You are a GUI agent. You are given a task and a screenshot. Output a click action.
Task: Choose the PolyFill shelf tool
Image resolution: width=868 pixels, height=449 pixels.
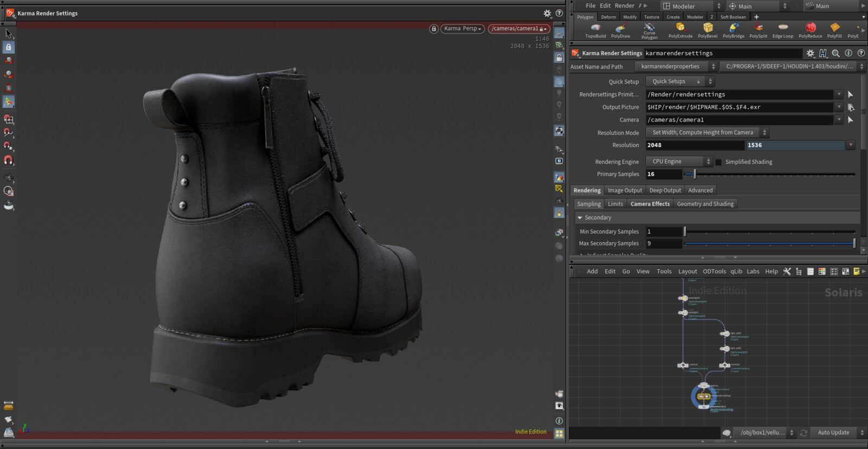834,30
